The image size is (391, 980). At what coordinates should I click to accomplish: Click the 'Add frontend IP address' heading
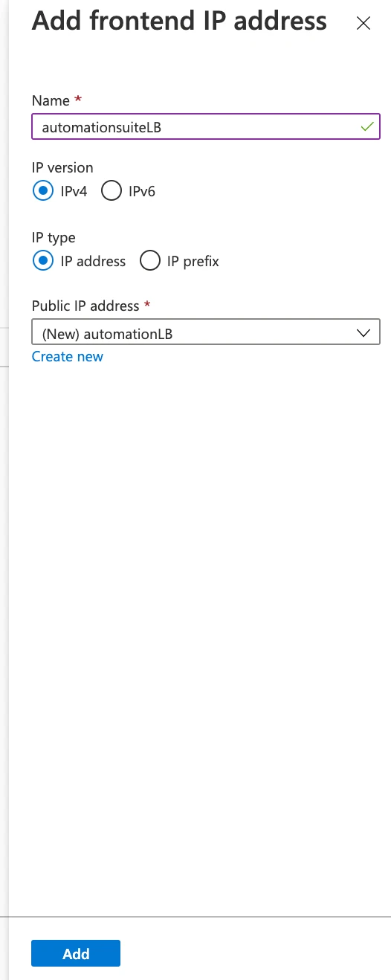tap(179, 21)
